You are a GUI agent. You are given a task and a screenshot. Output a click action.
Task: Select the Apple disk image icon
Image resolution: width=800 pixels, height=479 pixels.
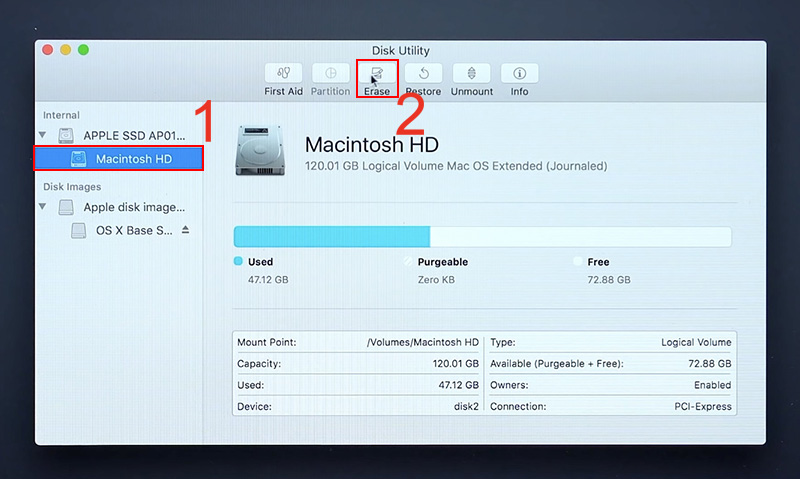(x=66, y=207)
